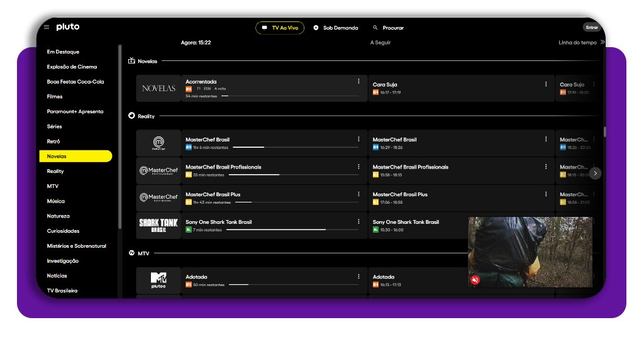This screenshot has width=644, height=337.
Task: Select Explosão de Cinema category
Action: (72, 67)
